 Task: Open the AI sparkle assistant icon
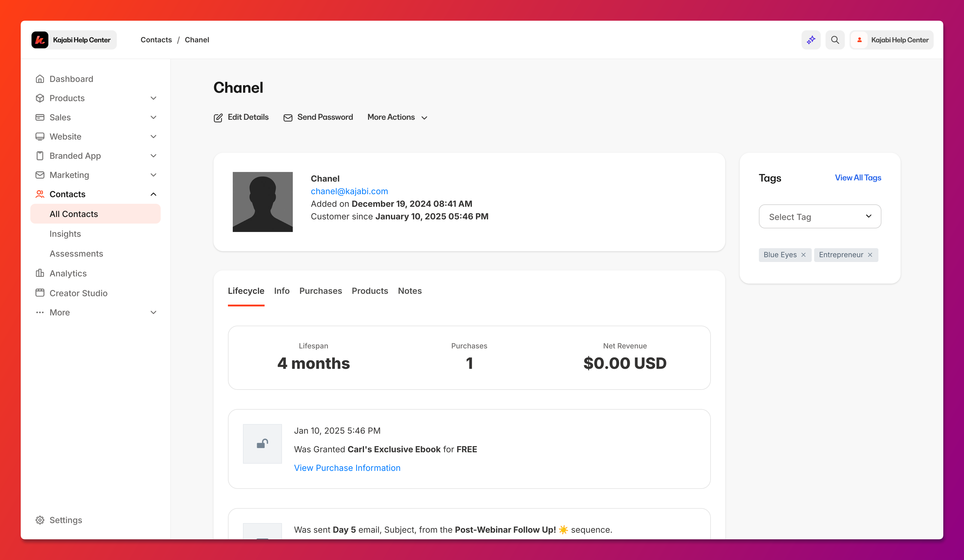point(811,40)
